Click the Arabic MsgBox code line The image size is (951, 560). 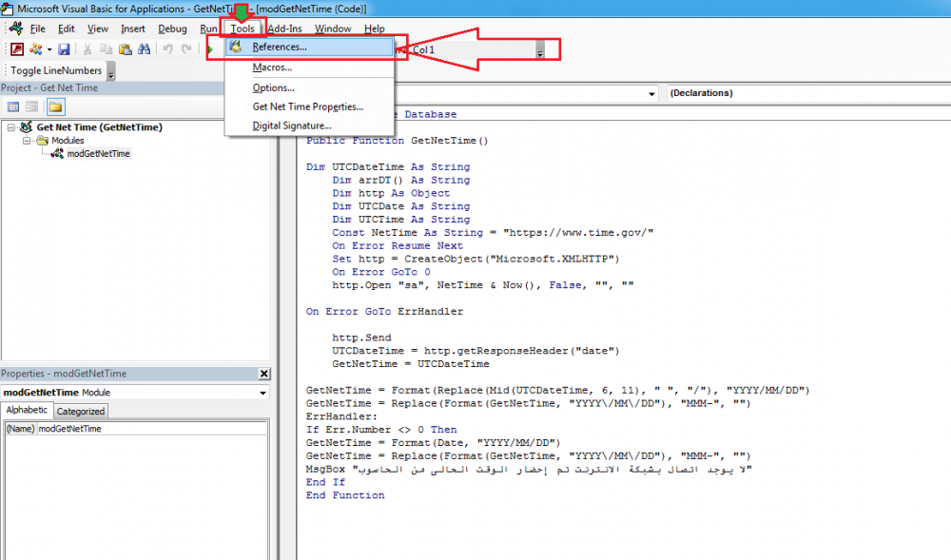point(529,469)
